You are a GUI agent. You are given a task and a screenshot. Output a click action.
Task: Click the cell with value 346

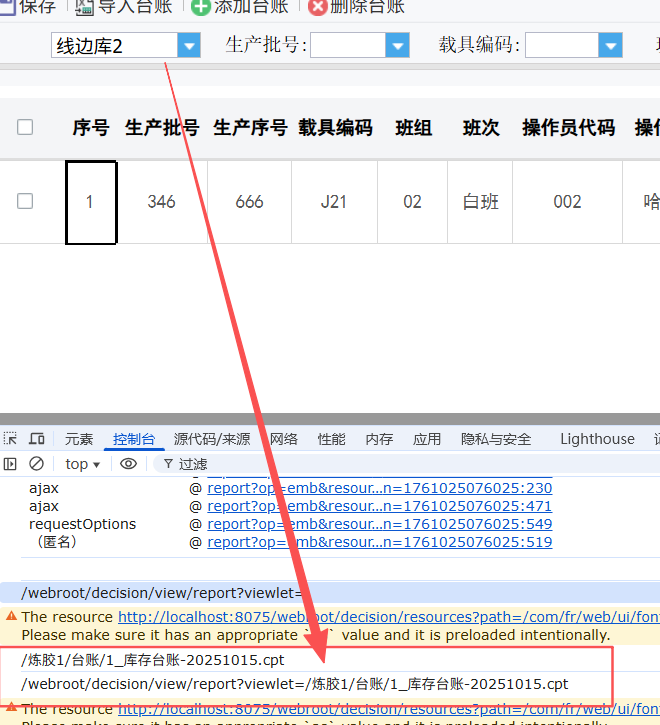(x=161, y=202)
